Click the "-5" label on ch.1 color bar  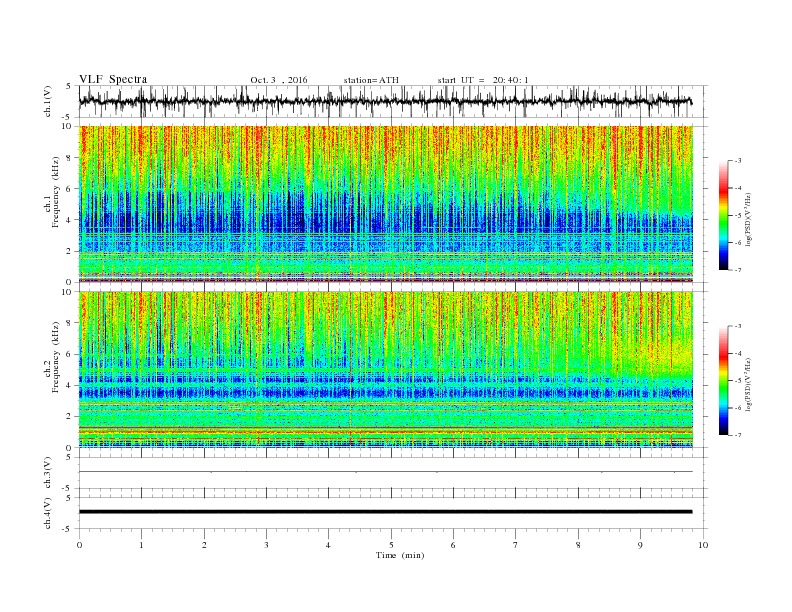737,216
